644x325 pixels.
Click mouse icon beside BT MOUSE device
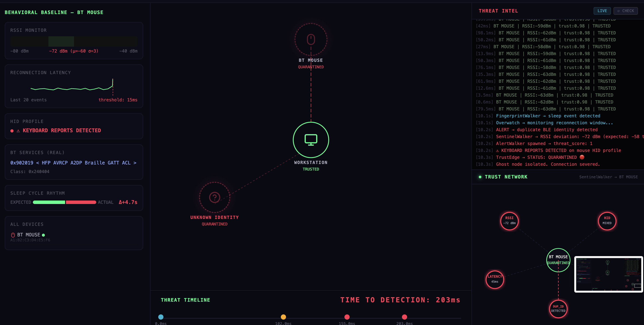tap(13, 235)
